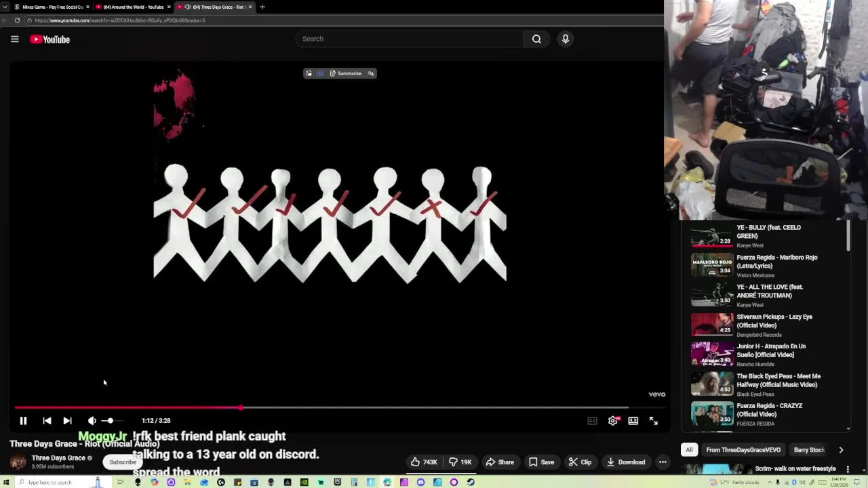Open the Three Days Grace channel name link
Screen dimensions: 868x488
coord(58,458)
